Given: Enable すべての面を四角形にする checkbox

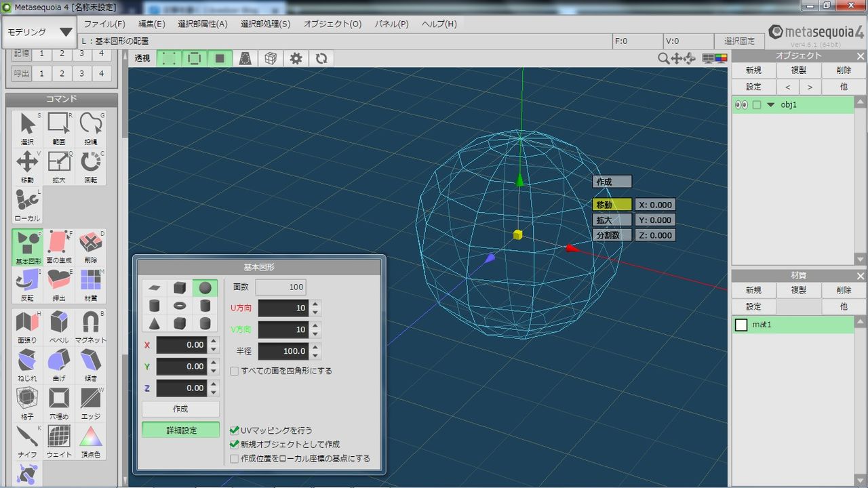Looking at the screenshot, I should coord(235,371).
